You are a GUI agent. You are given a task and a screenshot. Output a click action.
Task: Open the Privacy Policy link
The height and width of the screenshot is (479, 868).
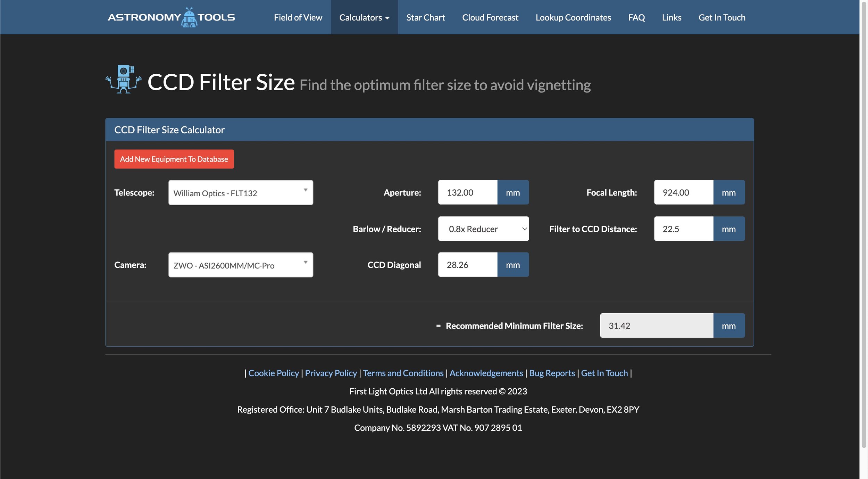331,373
